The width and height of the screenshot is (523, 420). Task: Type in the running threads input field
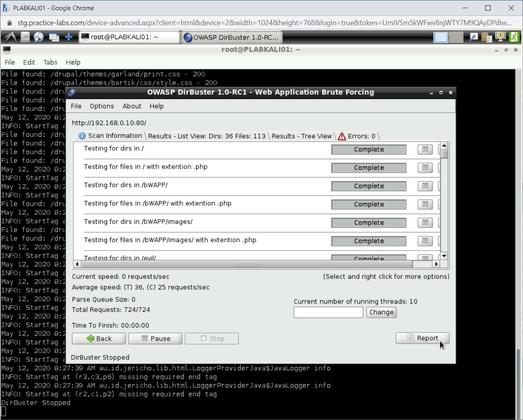point(328,312)
